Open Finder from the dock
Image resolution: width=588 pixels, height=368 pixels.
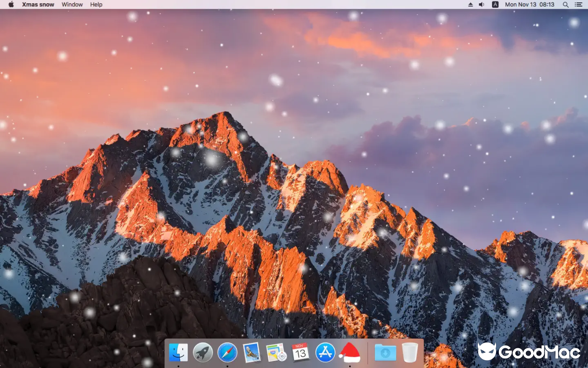(178, 352)
